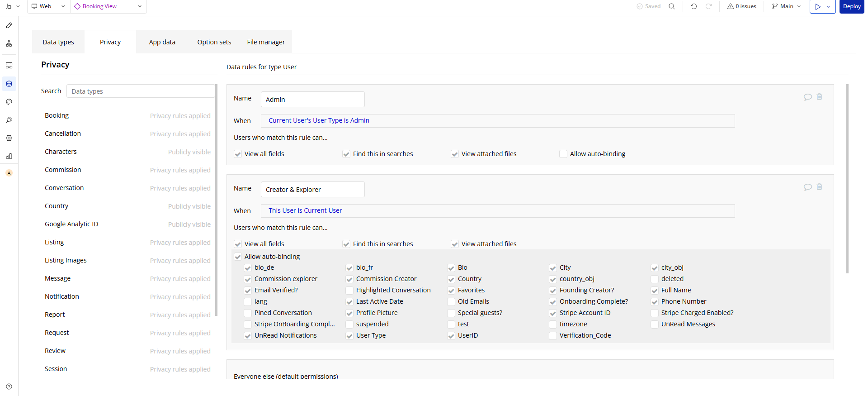868x396 pixels.
Task: Delete the Admin privacy rule trash icon
Action: pyautogui.click(x=819, y=97)
